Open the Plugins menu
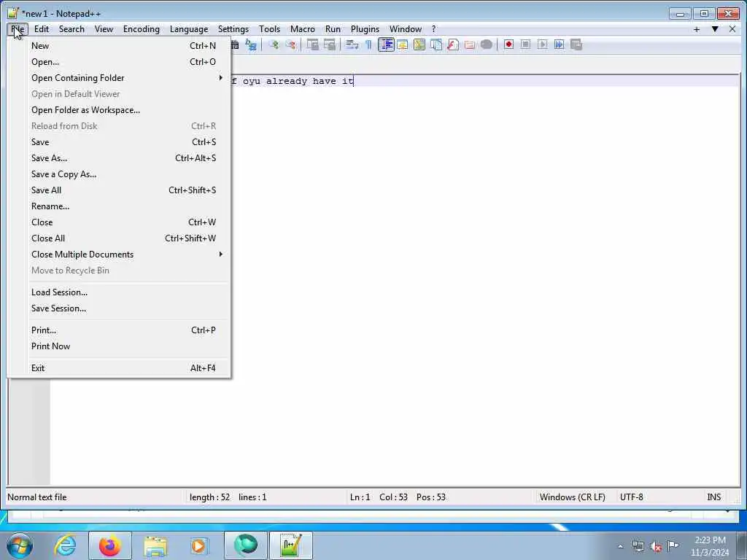747x560 pixels. pyautogui.click(x=365, y=29)
